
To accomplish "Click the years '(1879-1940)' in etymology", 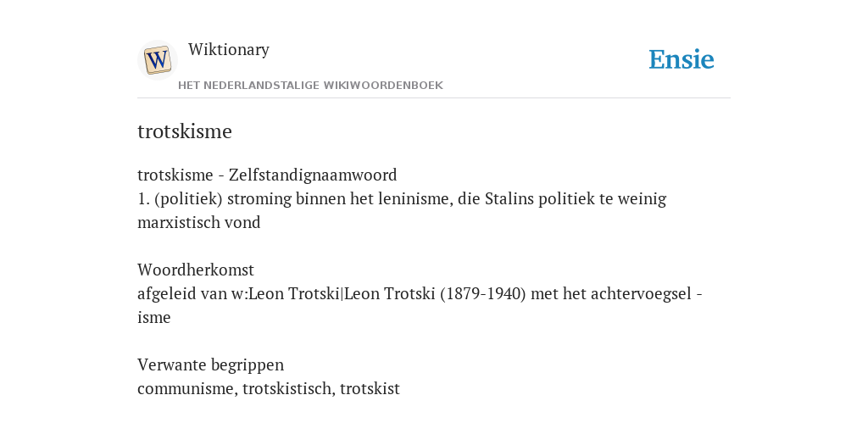I will point(482,294).
